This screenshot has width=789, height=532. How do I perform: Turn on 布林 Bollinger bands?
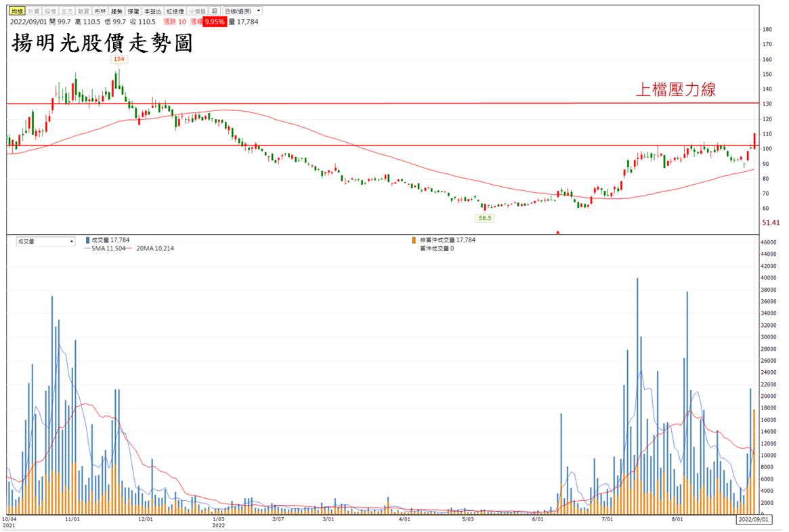click(x=100, y=11)
